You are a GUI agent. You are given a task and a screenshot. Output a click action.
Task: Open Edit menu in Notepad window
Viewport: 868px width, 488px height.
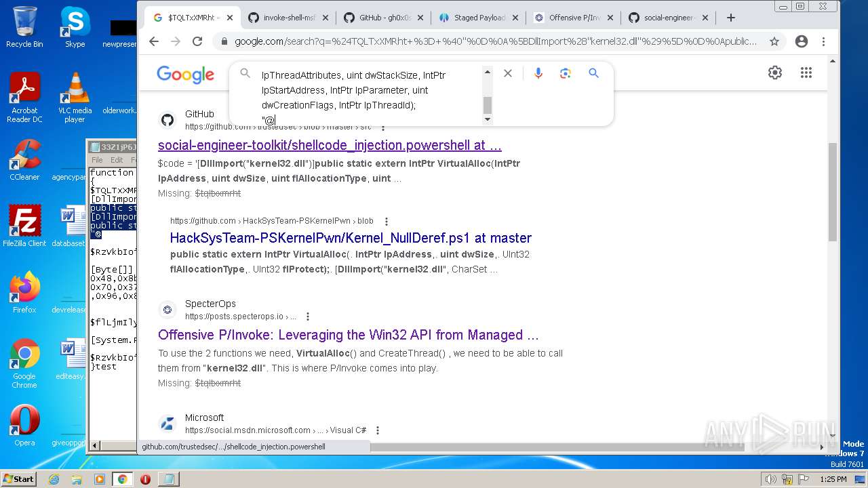[x=117, y=160]
